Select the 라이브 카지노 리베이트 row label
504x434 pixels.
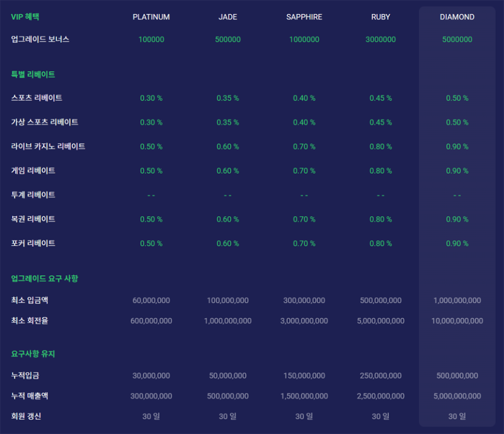click(x=48, y=147)
